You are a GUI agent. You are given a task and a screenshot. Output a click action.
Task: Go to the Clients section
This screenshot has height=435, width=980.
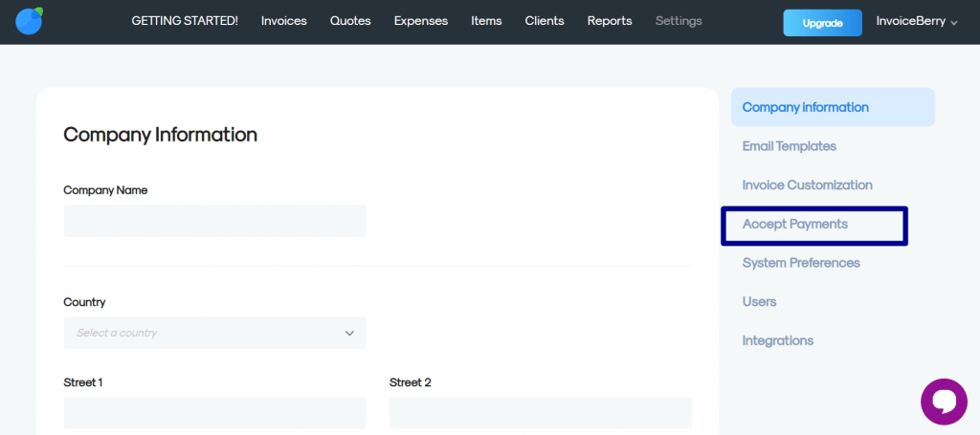tap(545, 21)
